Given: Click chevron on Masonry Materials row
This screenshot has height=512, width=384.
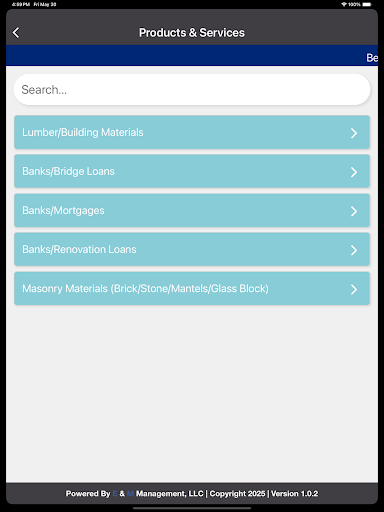Looking at the screenshot, I should [354, 289].
